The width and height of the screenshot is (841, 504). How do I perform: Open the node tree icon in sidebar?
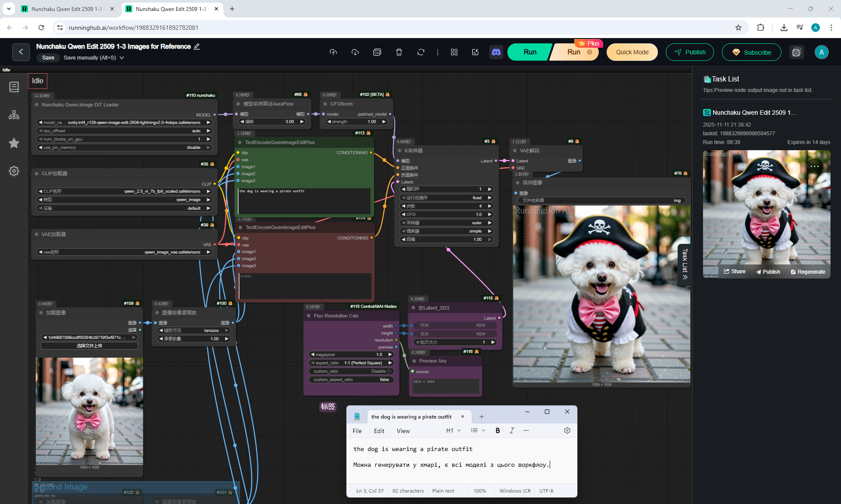14,115
